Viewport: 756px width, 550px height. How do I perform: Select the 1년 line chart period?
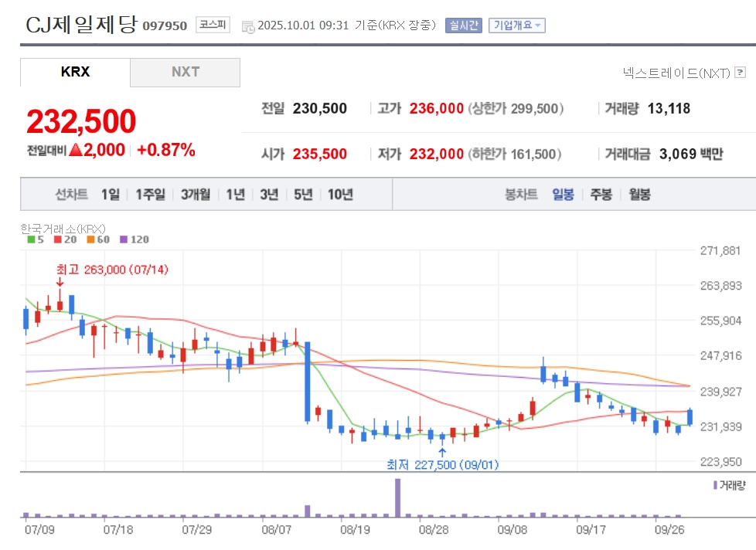[x=235, y=194]
